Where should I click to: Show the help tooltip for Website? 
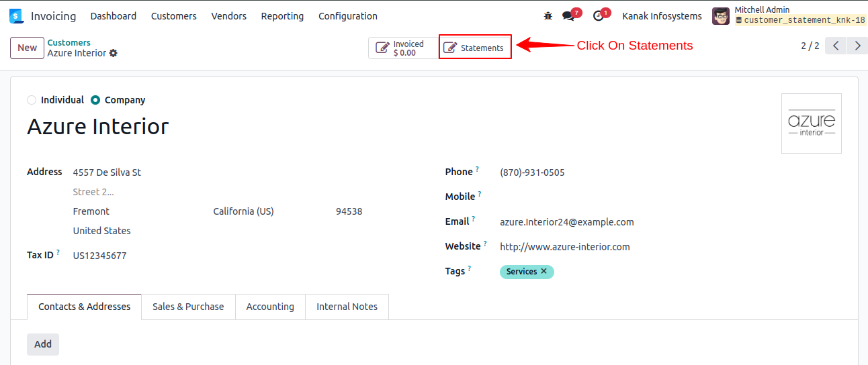coord(485,244)
